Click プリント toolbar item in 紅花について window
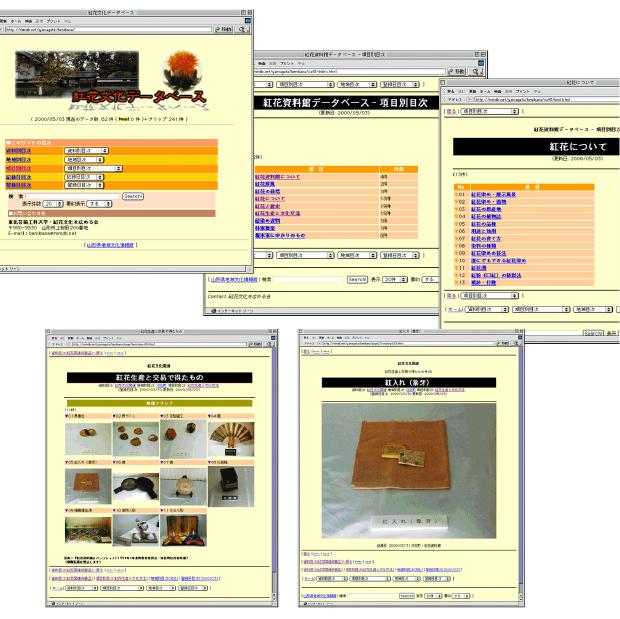Viewport: 620px width, 619px height. [x=523, y=91]
